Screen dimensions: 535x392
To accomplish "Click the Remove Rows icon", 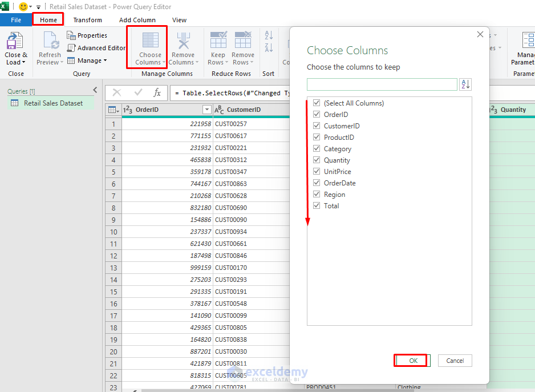I will pyautogui.click(x=243, y=39).
